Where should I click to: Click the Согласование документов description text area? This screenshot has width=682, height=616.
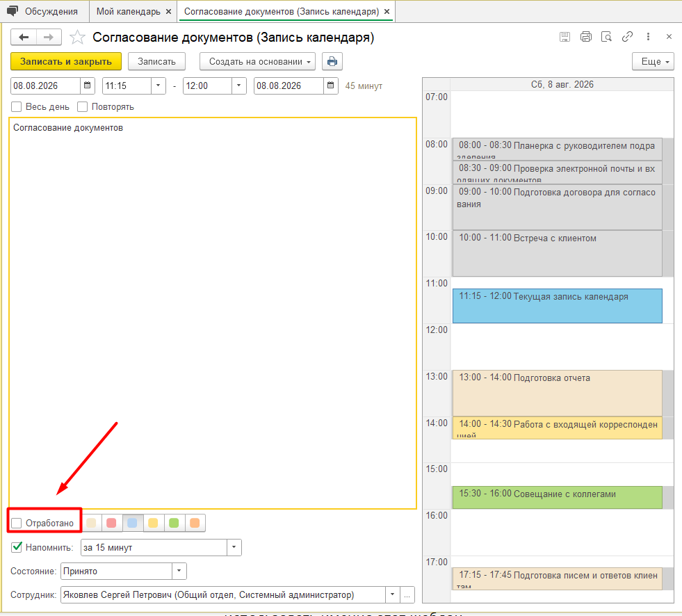pyautogui.click(x=213, y=313)
